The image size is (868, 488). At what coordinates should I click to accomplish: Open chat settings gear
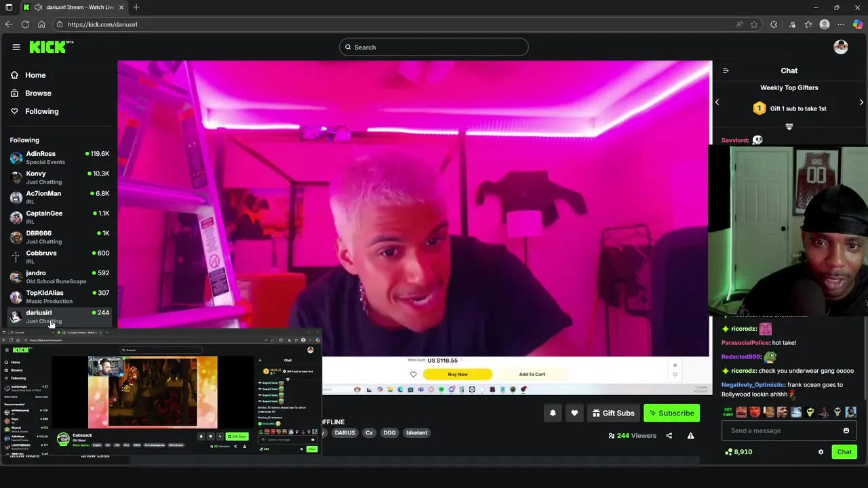click(x=821, y=452)
